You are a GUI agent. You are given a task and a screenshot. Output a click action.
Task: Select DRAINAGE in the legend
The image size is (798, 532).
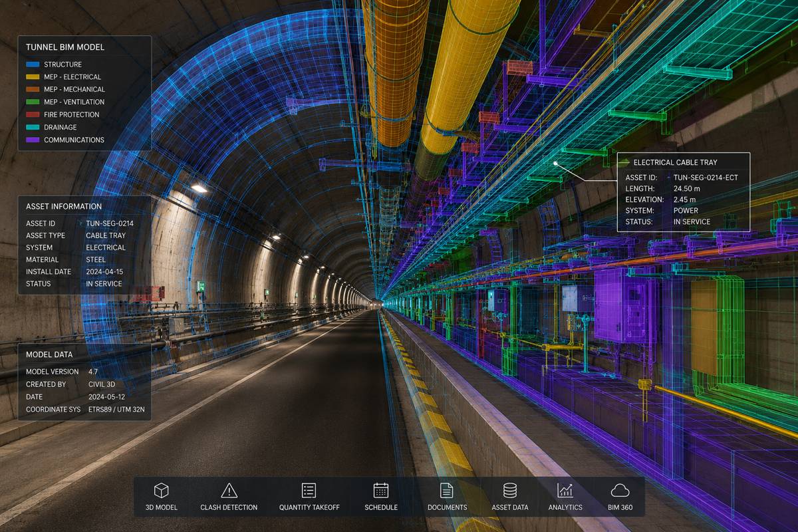point(60,128)
